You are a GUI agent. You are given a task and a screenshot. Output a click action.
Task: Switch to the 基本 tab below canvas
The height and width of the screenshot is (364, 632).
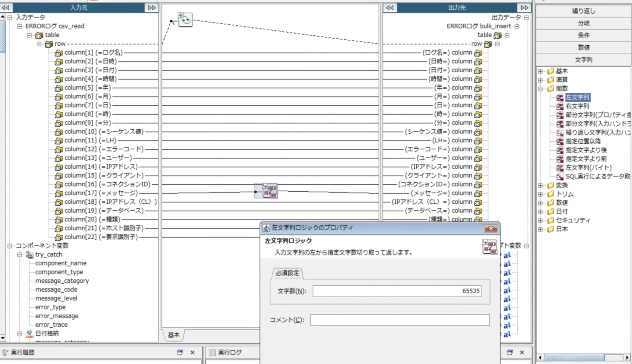pos(174,335)
